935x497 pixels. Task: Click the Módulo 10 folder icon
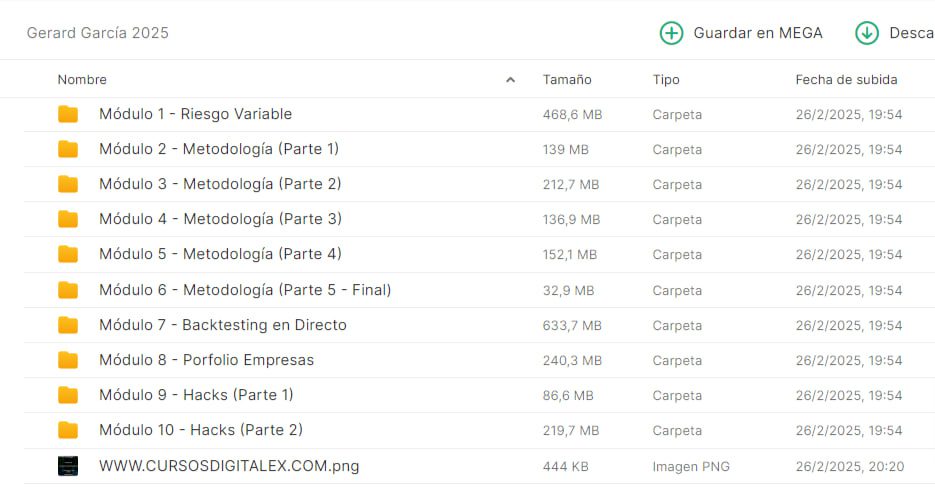pyautogui.click(x=68, y=430)
